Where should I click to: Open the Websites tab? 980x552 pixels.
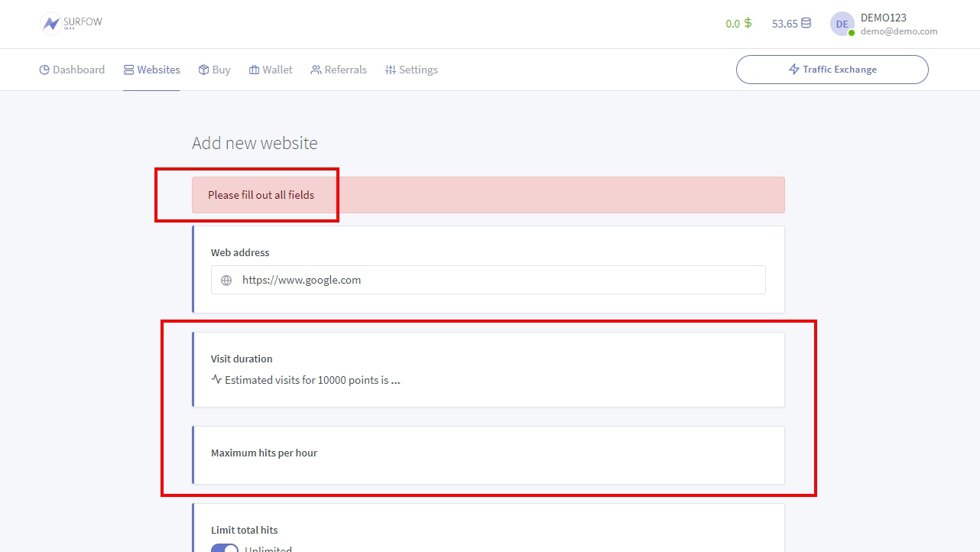tap(151, 70)
